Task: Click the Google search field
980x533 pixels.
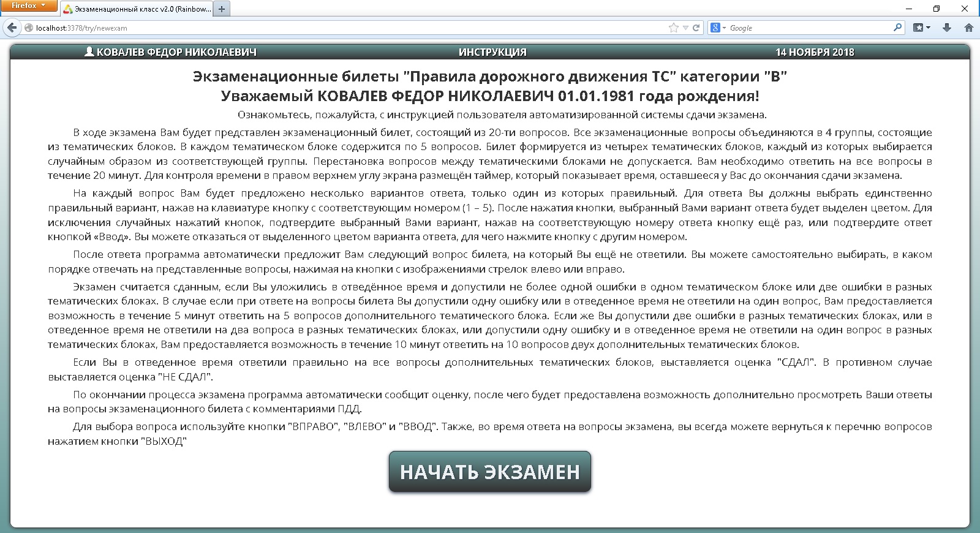Action: click(x=809, y=28)
